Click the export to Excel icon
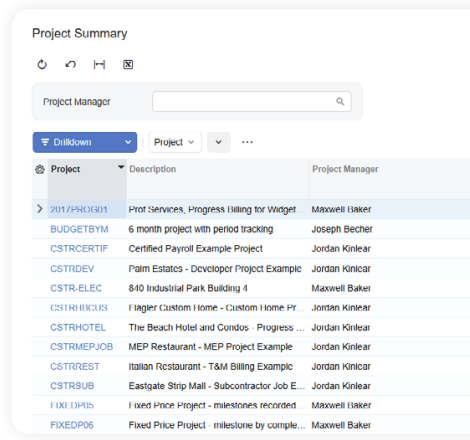The image size is (470, 440). click(x=128, y=64)
